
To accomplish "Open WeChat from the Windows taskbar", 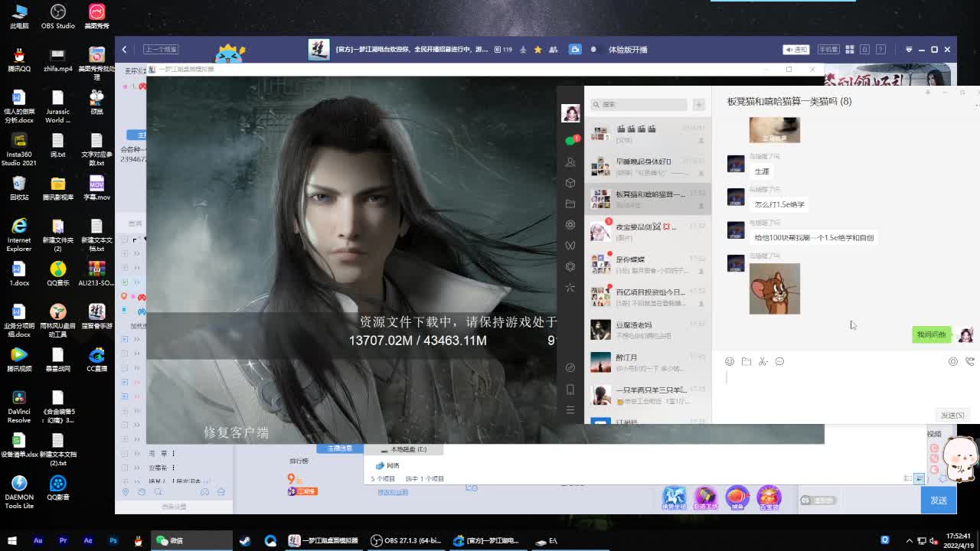I will 192,540.
